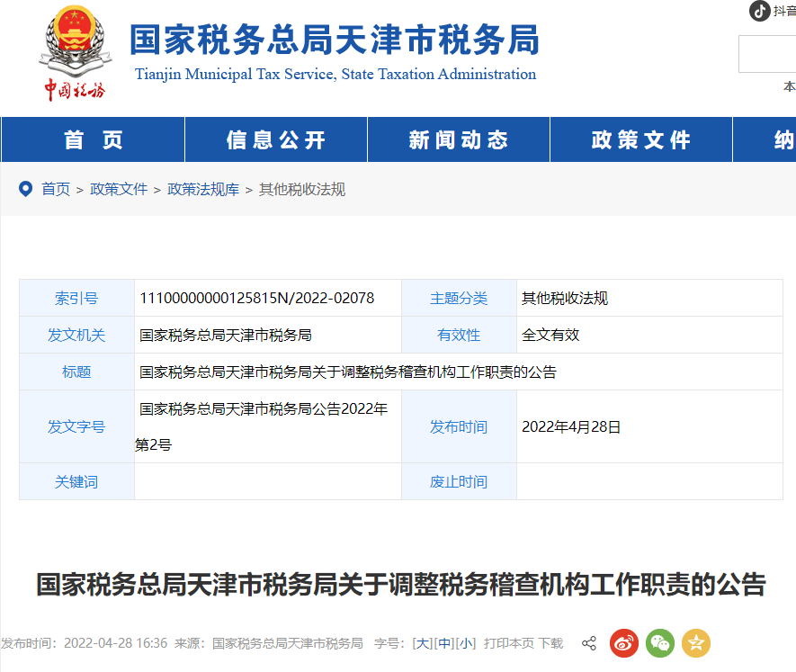Image resolution: width=796 pixels, height=672 pixels.
Task: Click the 废止时间 table label
Action: pyautogui.click(x=459, y=481)
